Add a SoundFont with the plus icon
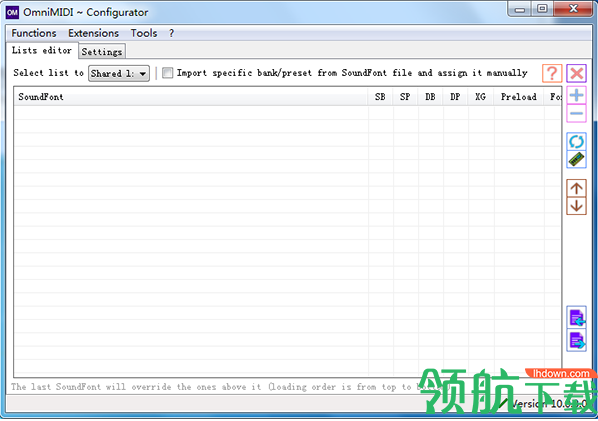 coord(576,95)
